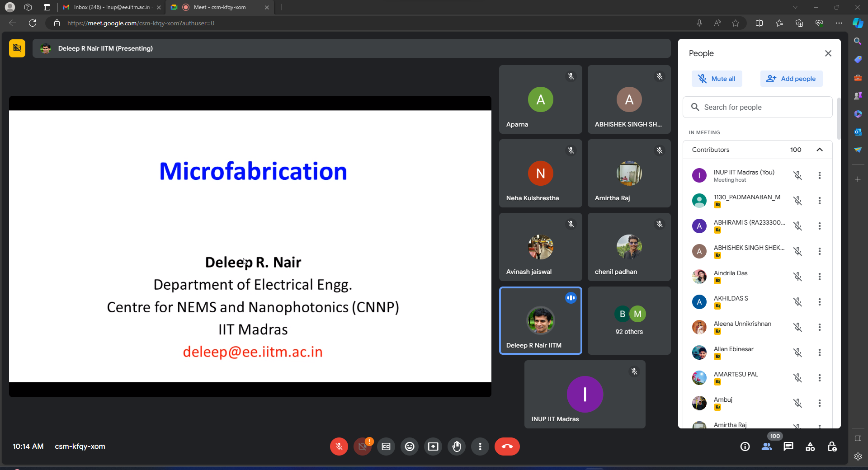Open the send a reaction emoji button
The width and height of the screenshot is (868, 470).
point(410,446)
